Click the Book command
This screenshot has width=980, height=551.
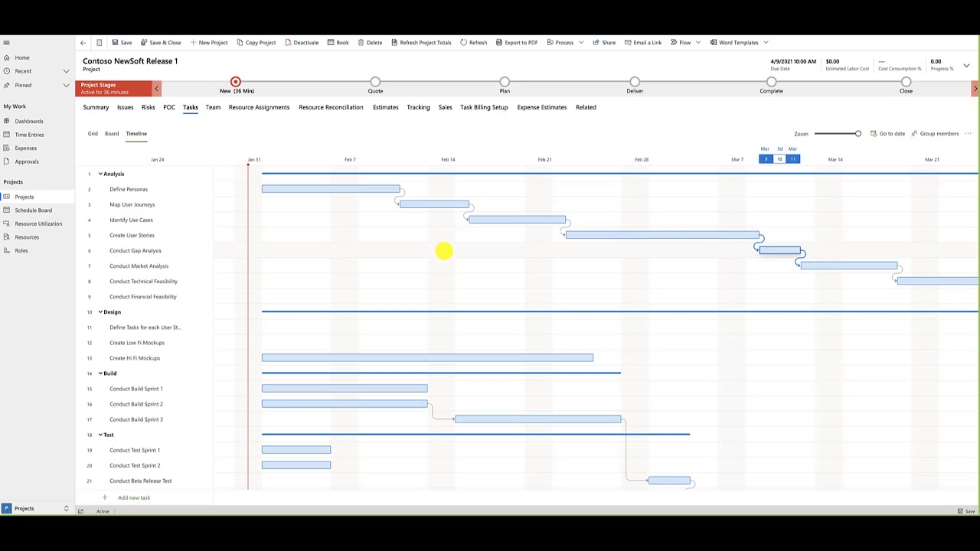[338, 43]
